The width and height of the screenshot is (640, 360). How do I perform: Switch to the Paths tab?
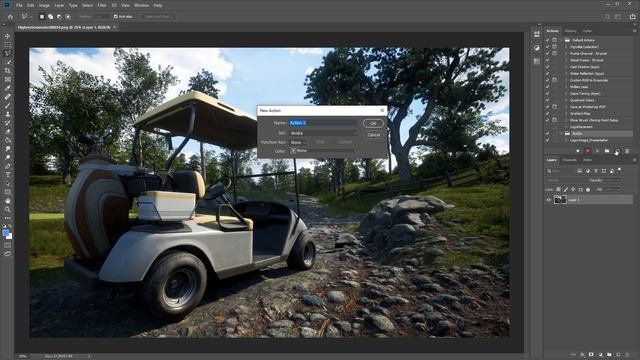point(587,160)
